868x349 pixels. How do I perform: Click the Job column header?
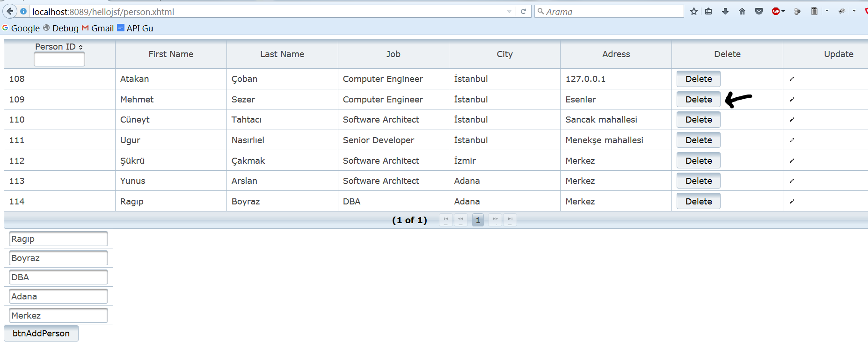394,54
